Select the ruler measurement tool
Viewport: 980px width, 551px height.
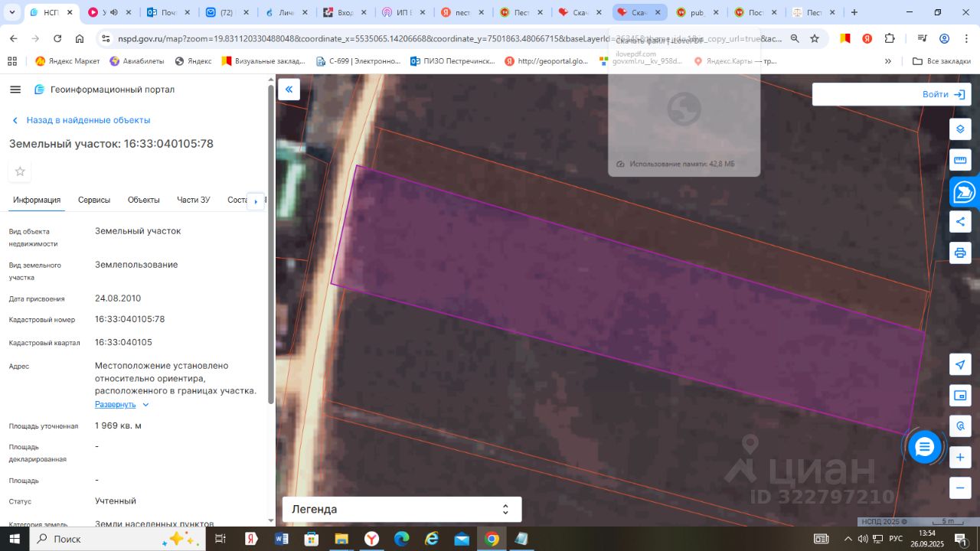960,161
